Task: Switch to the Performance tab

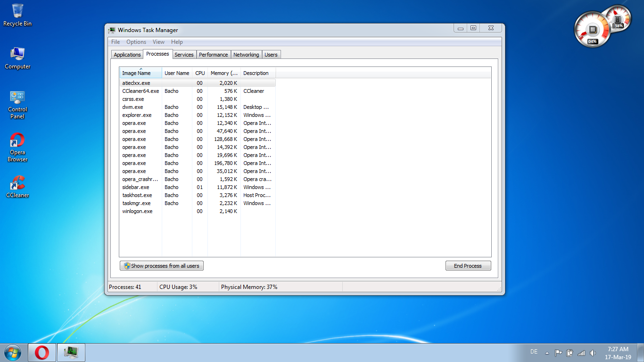Action: 213,55
